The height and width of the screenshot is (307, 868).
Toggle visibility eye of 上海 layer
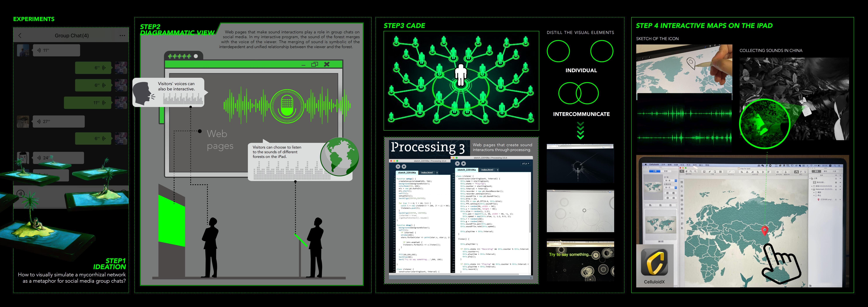840,179
